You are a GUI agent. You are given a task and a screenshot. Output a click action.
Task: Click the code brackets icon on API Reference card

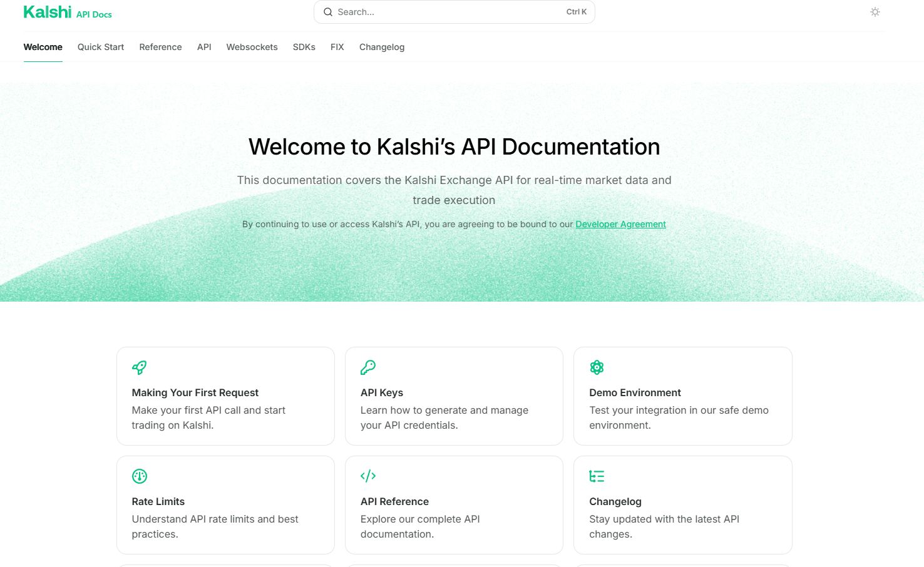click(x=368, y=476)
